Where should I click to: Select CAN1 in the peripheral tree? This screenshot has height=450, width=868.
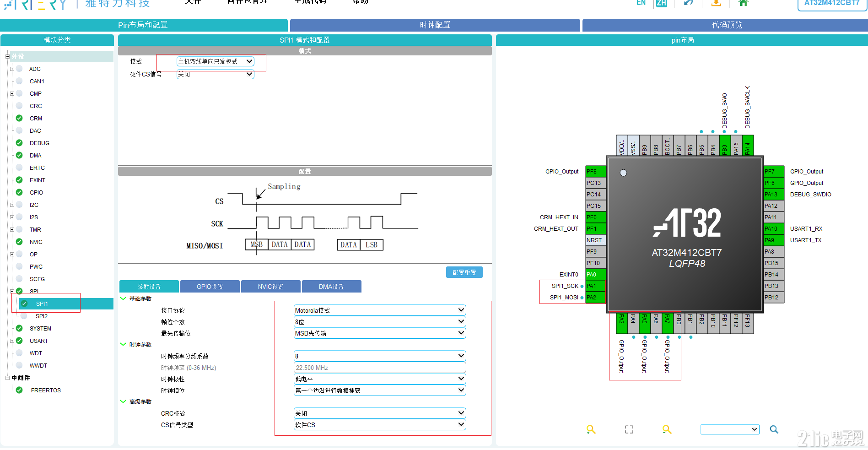(x=37, y=81)
